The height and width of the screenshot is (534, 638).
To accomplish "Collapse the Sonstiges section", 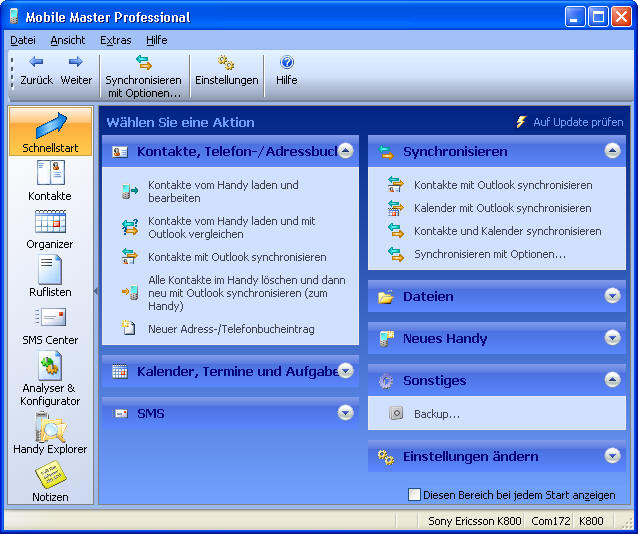I will 612,380.
